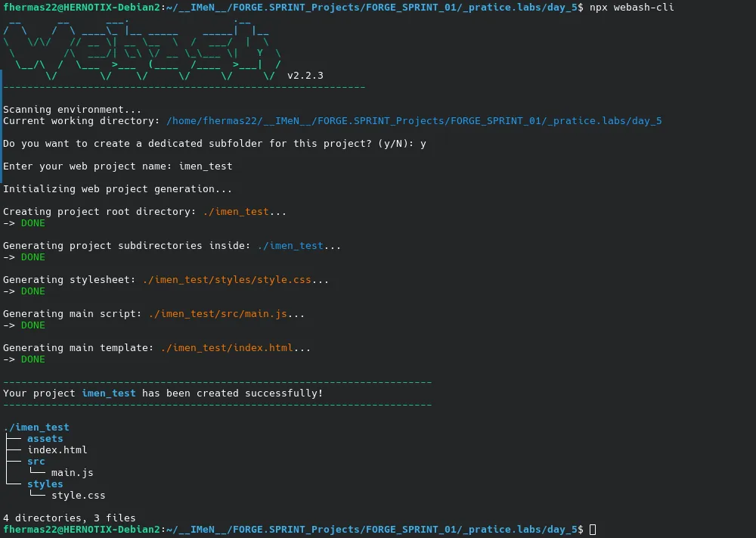
Task: Click the 'Scanning environment...' line
Action: (73, 110)
